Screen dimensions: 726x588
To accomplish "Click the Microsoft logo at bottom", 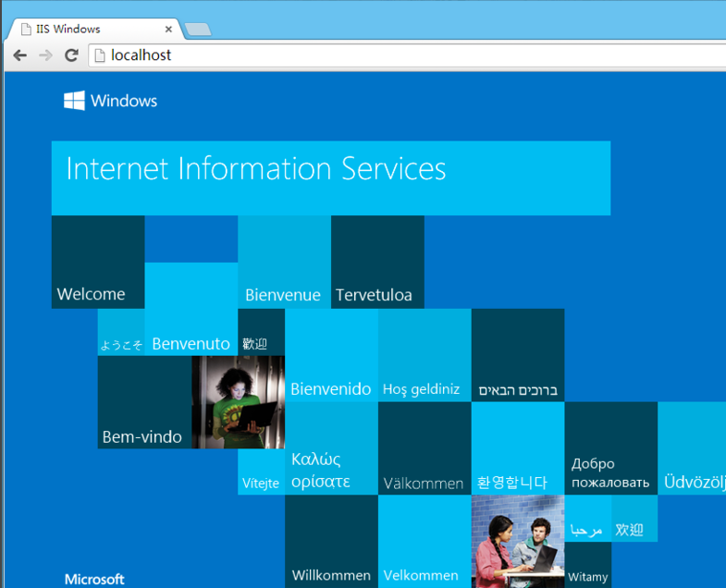I will [x=94, y=579].
